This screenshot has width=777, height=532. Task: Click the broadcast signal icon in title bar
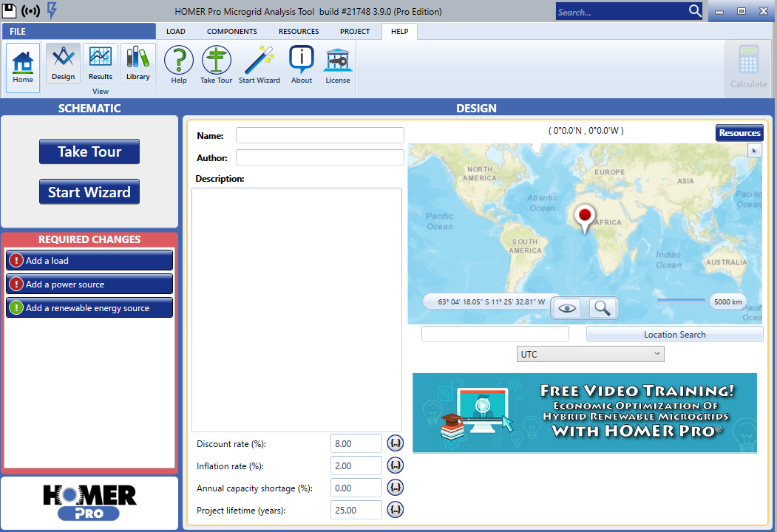point(31,10)
